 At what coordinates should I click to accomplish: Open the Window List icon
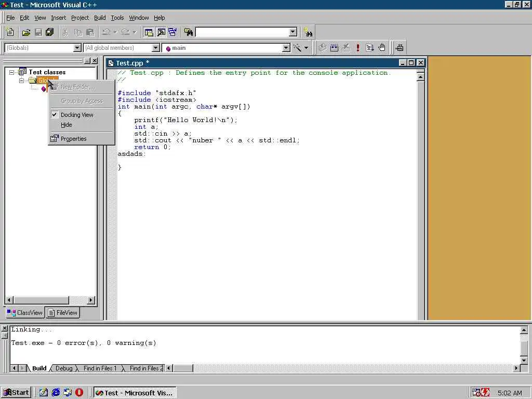tap(172, 32)
